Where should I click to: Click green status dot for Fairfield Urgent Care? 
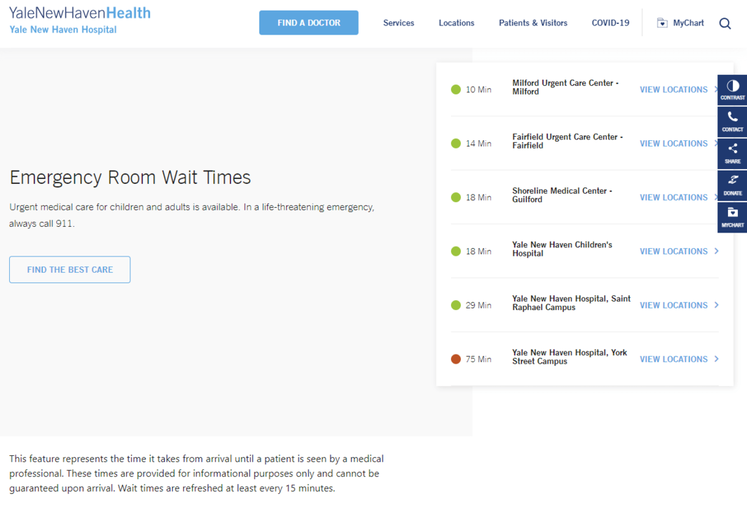[456, 143]
